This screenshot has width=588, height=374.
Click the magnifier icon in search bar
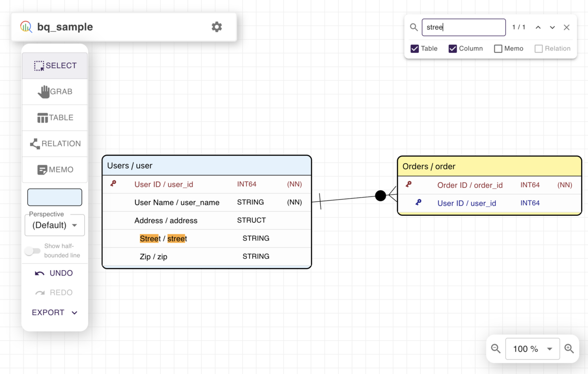(x=414, y=27)
